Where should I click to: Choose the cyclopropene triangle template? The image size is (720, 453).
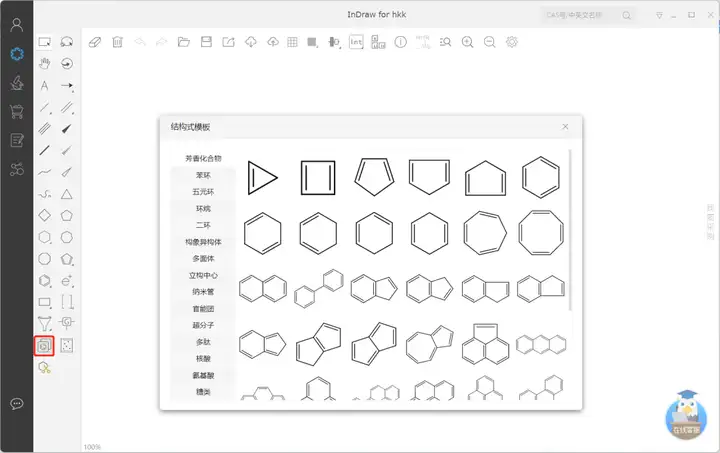262,178
